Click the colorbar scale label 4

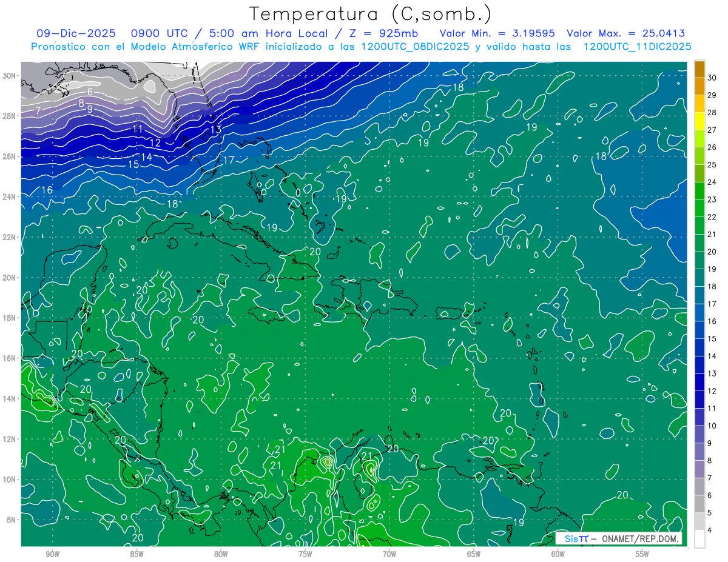(710, 530)
